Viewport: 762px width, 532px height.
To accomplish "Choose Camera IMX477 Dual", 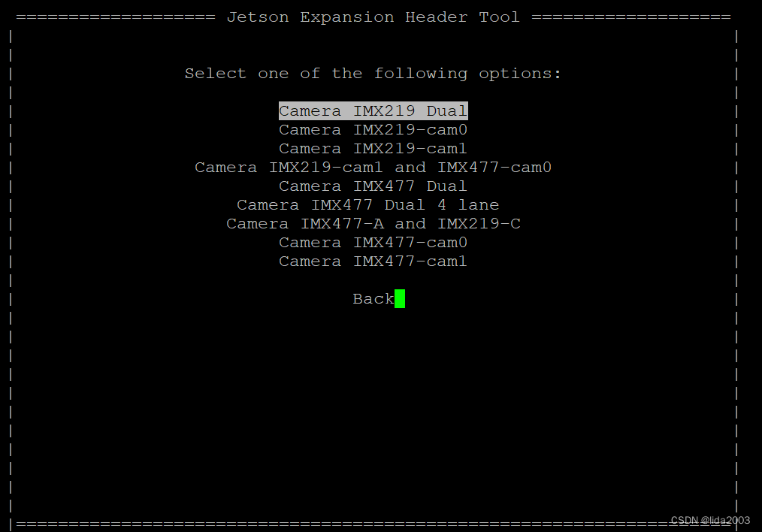I will pos(373,186).
